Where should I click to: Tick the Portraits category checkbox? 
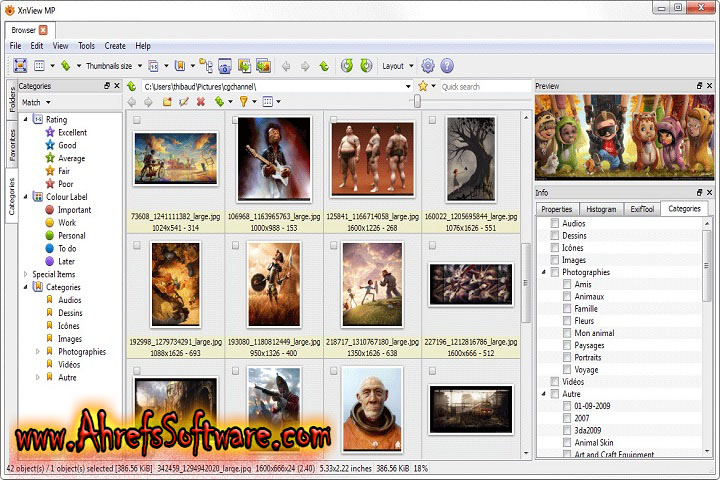[567, 357]
